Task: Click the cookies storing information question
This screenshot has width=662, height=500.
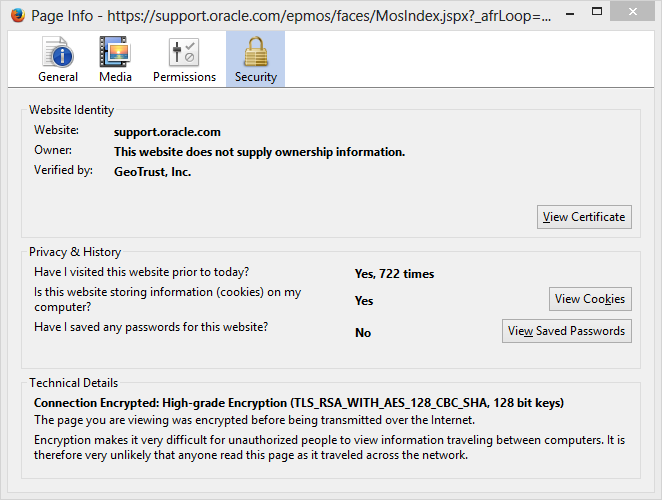Action: coord(168,299)
